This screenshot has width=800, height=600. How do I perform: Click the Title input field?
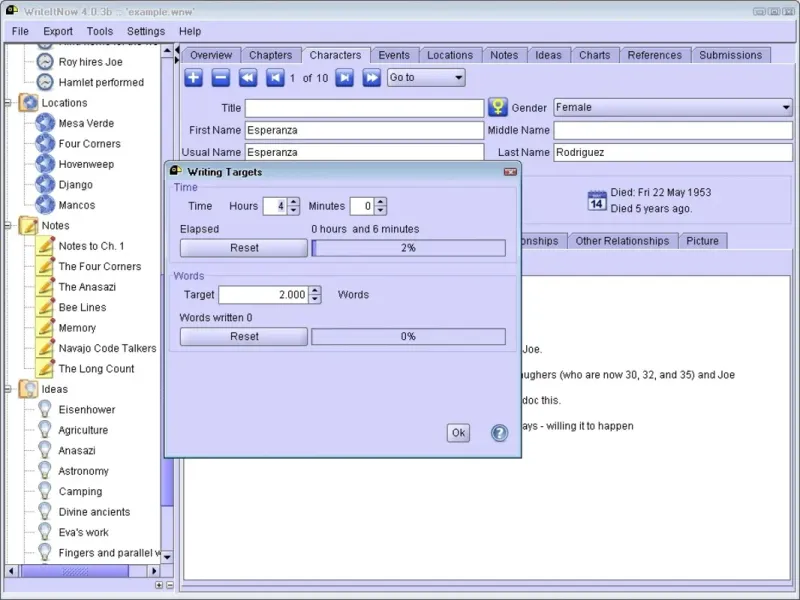pos(364,108)
